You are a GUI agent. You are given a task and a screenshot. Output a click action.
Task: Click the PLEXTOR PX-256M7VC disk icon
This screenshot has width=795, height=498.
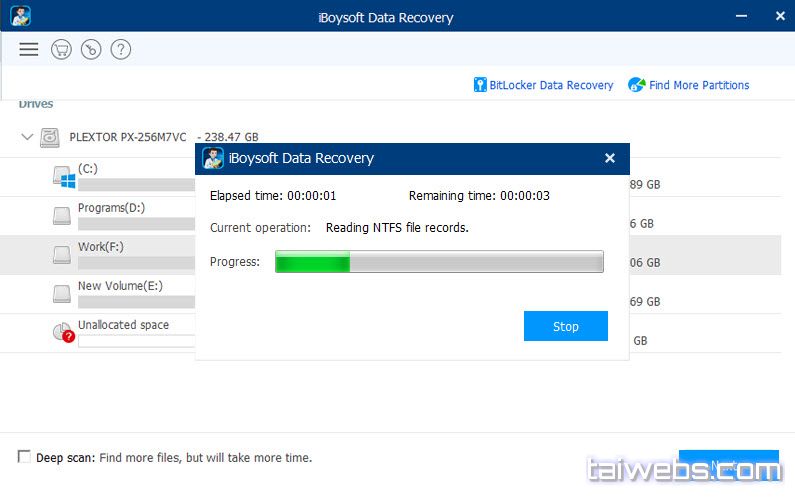pos(50,137)
